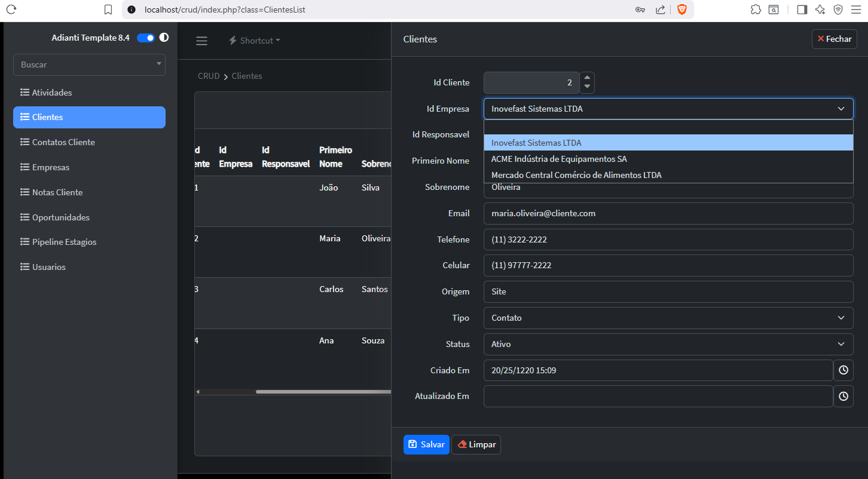
Task: Open Notas Cliente in the sidebar
Action: pyautogui.click(x=89, y=192)
